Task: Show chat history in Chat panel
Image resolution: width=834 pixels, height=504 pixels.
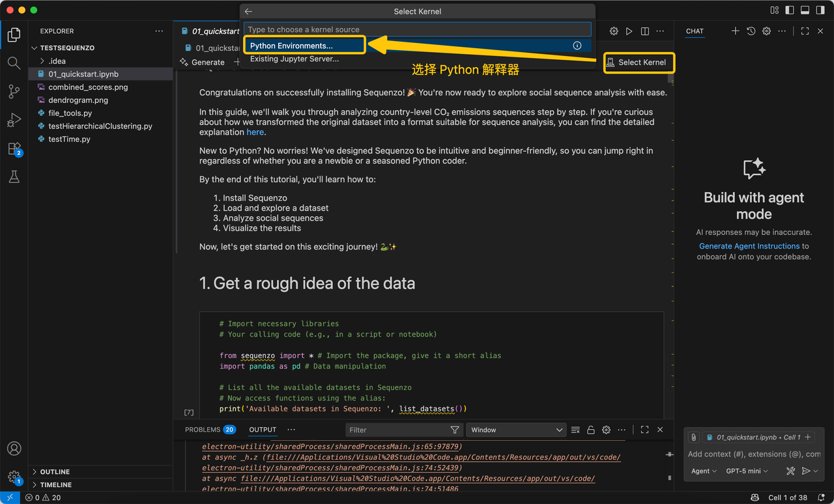Action: pyautogui.click(x=751, y=31)
